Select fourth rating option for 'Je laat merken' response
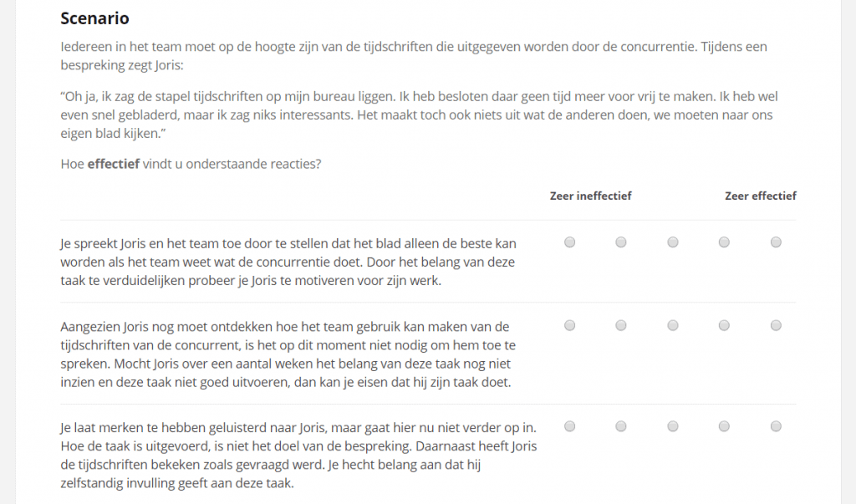 [x=724, y=426]
